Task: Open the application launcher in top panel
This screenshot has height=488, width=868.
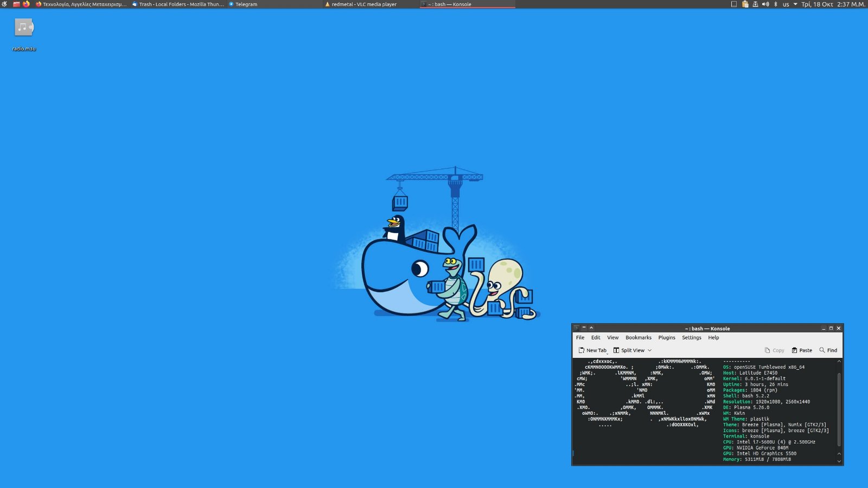Action: 4,4
